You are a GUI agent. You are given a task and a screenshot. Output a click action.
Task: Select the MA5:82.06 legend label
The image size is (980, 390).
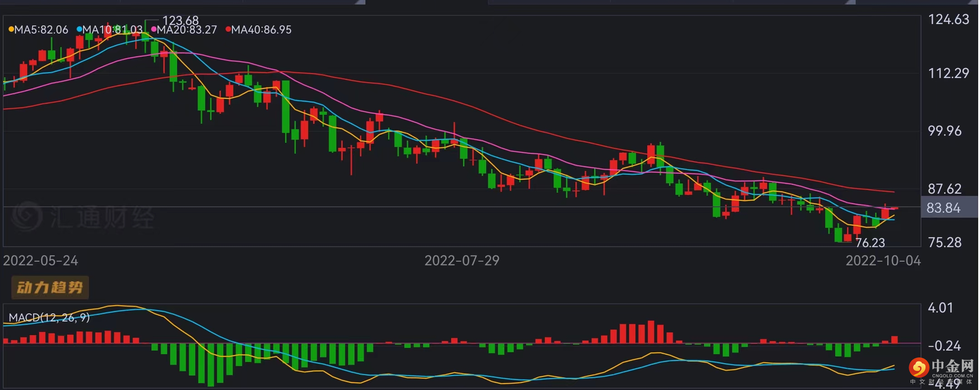point(41,30)
